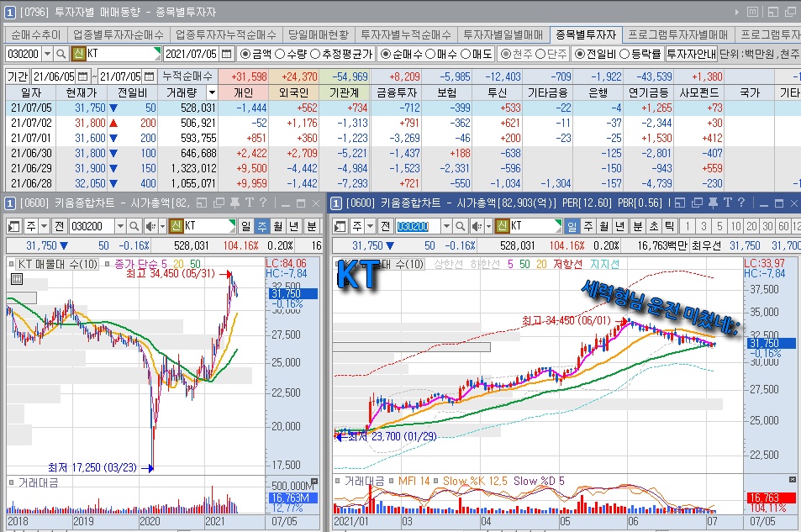Click T font icon in right chart titlebar

727,203
